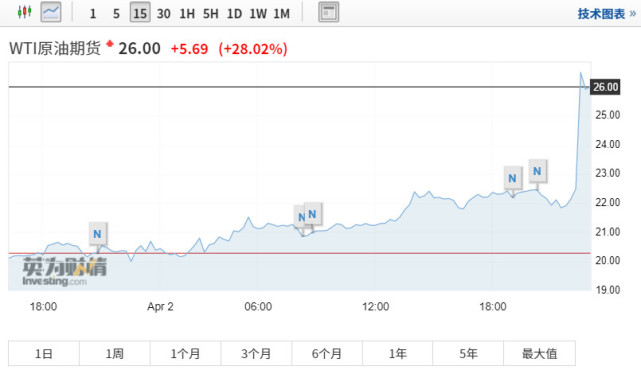Open the detached chart window icon
641x374 pixels.
pos(329,12)
